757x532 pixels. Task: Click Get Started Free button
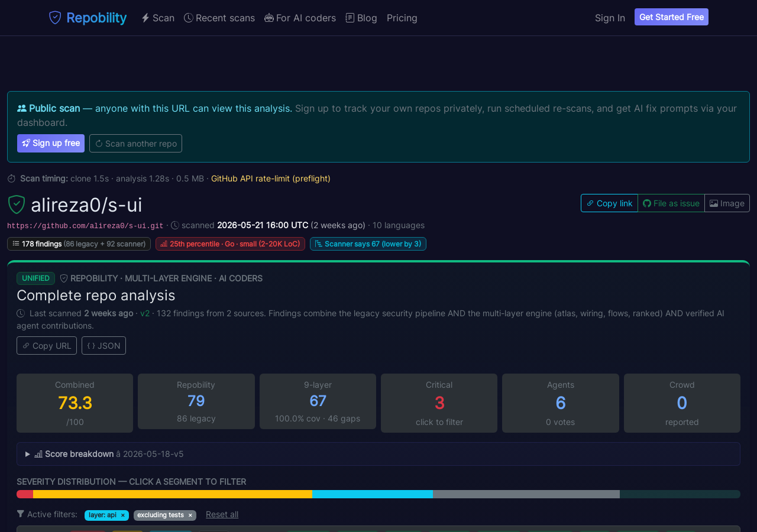click(x=671, y=17)
